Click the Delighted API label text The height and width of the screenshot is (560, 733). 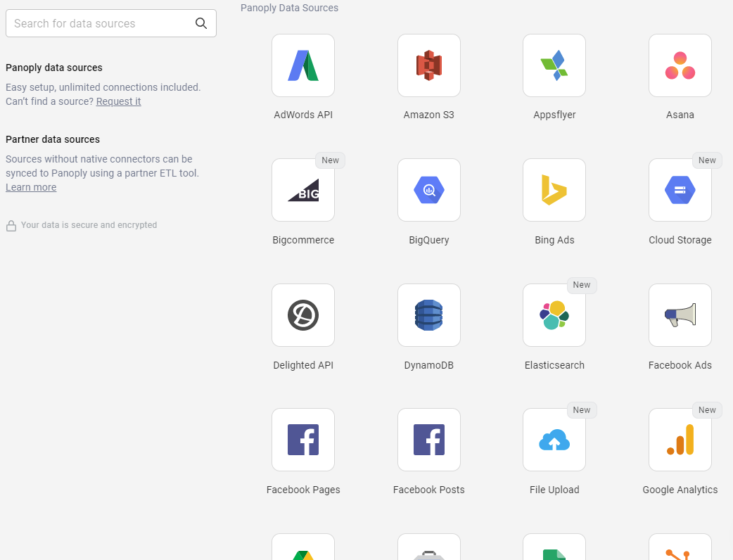point(303,366)
